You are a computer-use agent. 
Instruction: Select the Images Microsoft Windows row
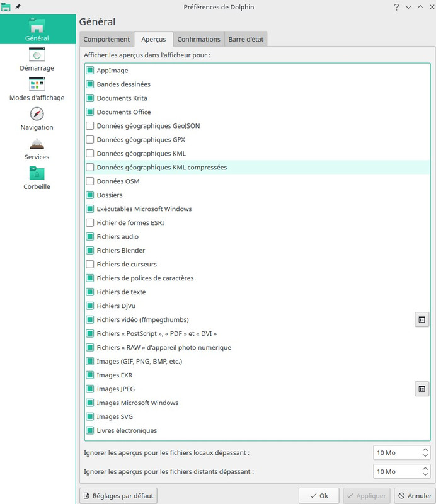(258, 403)
